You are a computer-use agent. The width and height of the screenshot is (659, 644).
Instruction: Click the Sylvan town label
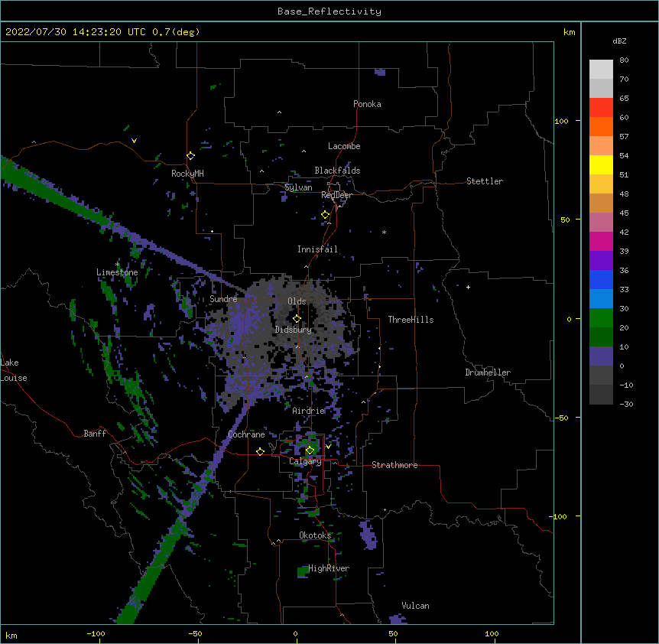click(298, 187)
